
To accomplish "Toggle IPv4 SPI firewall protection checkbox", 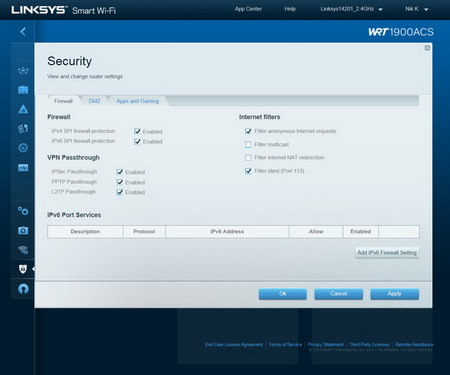I will point(137,131).
